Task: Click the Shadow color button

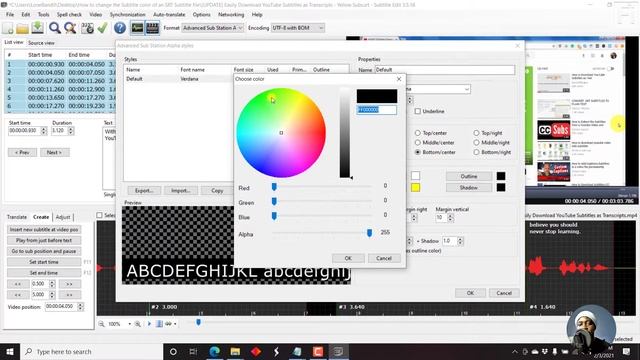Action: (x=469, y=188)
